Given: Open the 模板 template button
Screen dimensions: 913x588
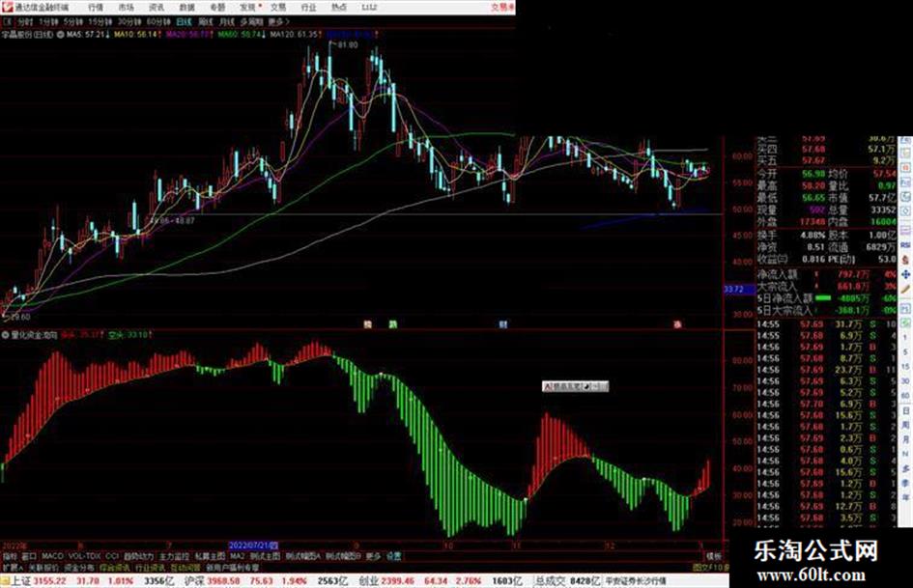Looking at the screenshot, I should [x=713, y=556].
